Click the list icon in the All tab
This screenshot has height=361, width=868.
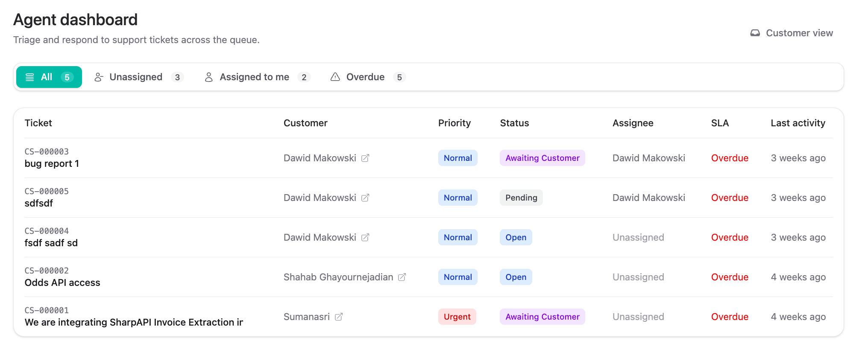point(30,77)
